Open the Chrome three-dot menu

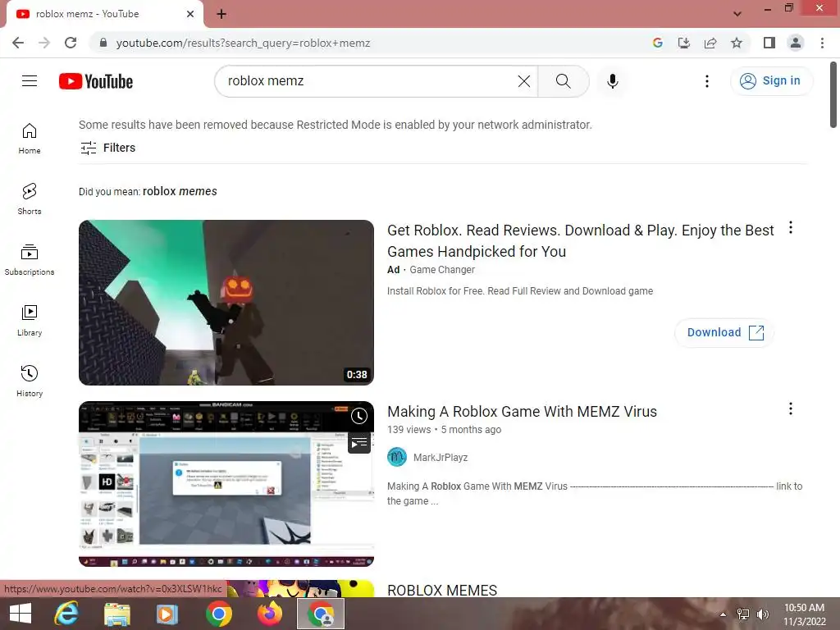822,43
